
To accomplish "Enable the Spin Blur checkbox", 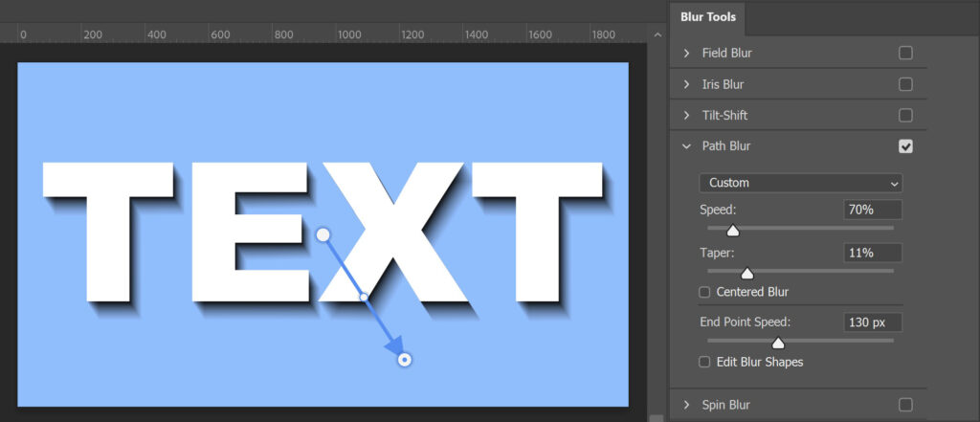I will coord(905,405).
